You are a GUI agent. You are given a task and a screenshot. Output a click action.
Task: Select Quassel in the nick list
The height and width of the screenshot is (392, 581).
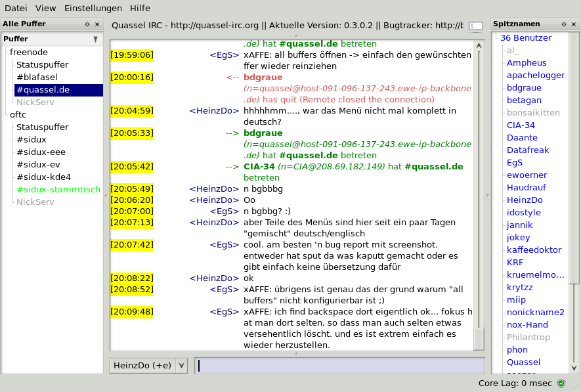[x=524, y=362]
